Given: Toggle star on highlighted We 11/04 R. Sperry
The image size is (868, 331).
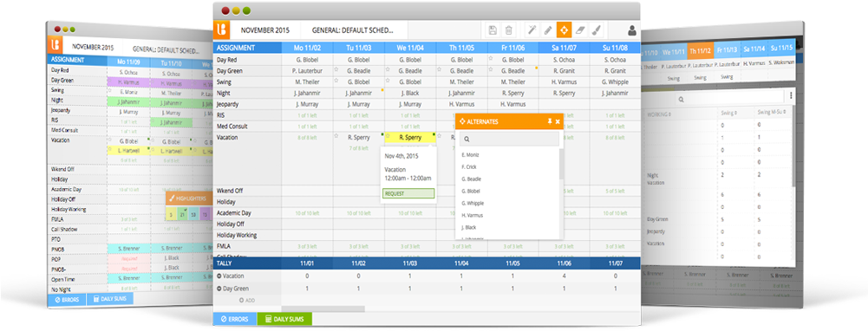Looking at the screenshot, I should [388, 136].
